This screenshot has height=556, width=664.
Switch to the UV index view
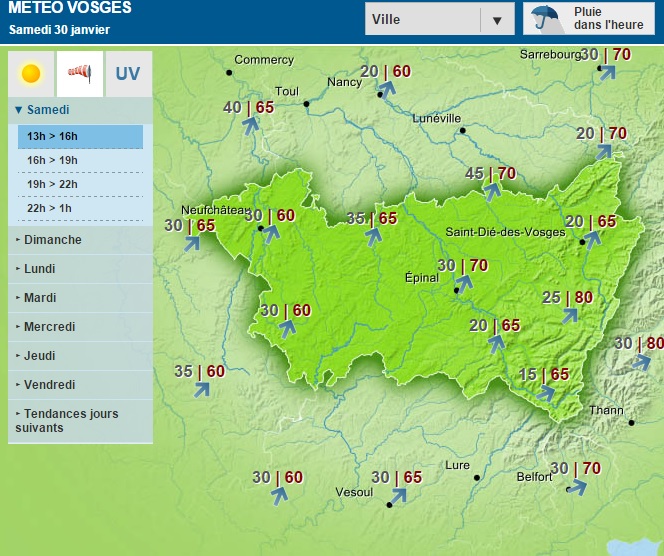point(128,74)
